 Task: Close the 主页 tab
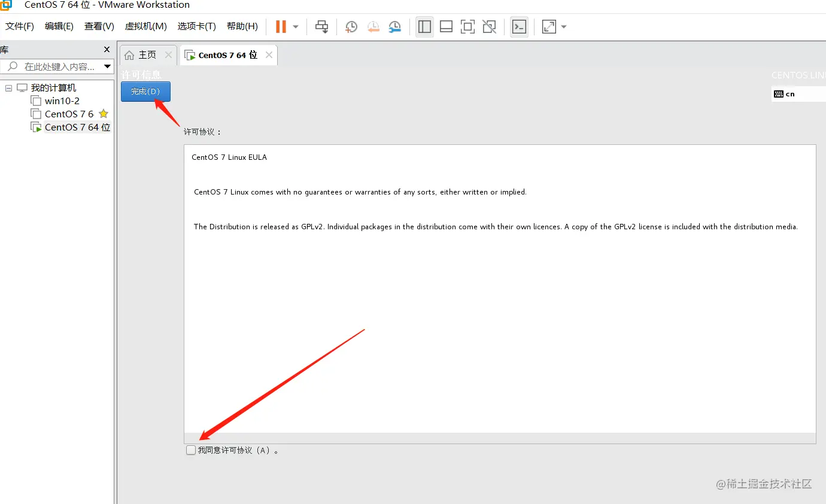pyautogui.click(x=169, y=55)
